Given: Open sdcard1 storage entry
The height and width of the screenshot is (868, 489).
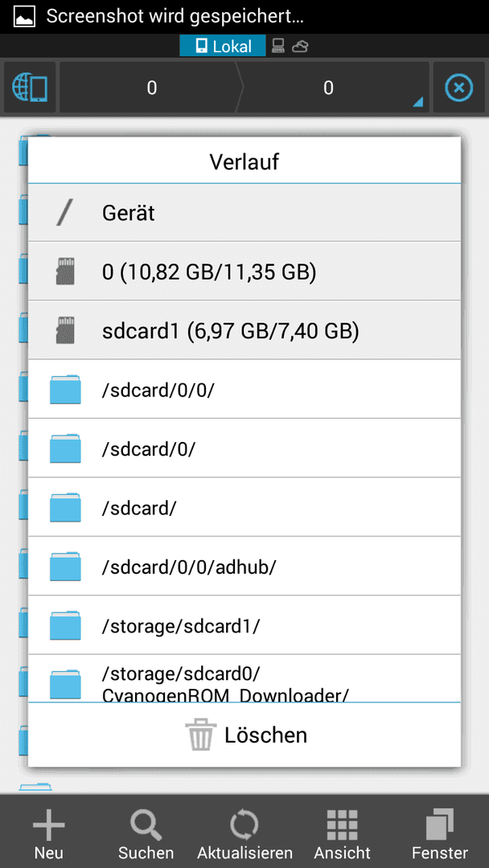Looking at the screenshot, I should (244, 331).
